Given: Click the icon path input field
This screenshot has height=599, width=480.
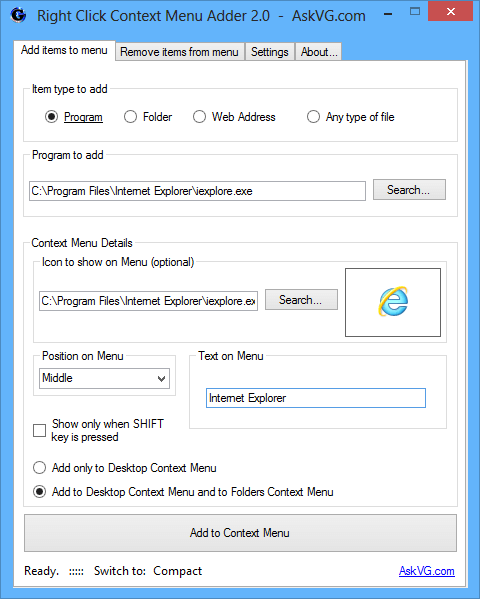Looking at the screenshot, I should click(148, 301).
